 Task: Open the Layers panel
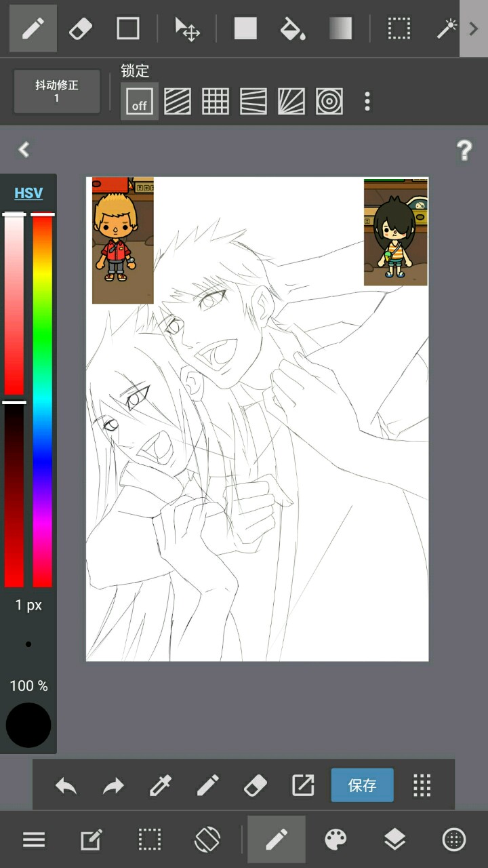coord(394,840)
